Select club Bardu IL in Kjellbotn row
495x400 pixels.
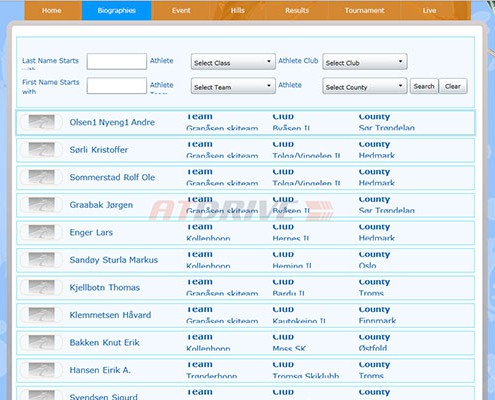(x=288, y=293)
